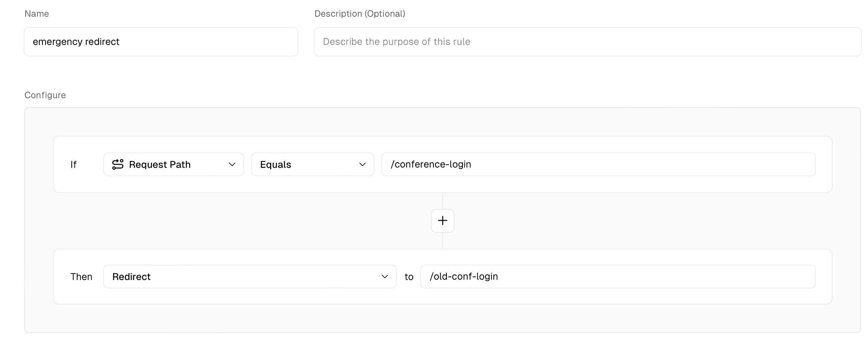868x342 pixels.
Task: Click the Configure section label
Action: coord(45,95)
